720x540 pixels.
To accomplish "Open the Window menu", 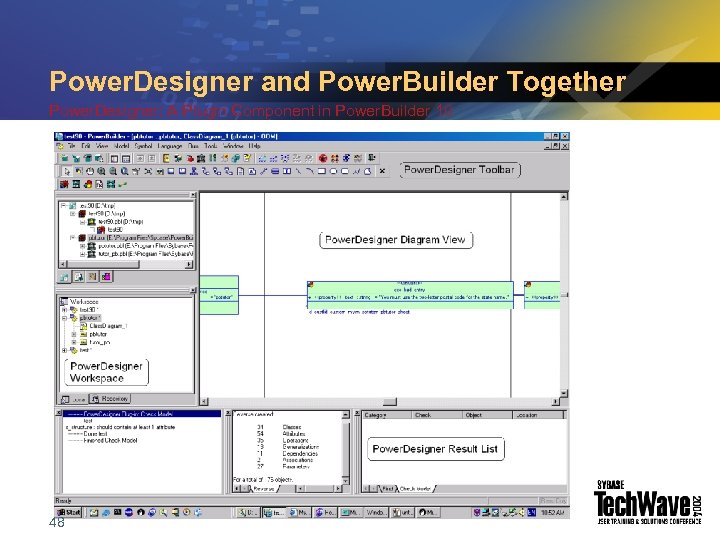I will click(233, 146).
